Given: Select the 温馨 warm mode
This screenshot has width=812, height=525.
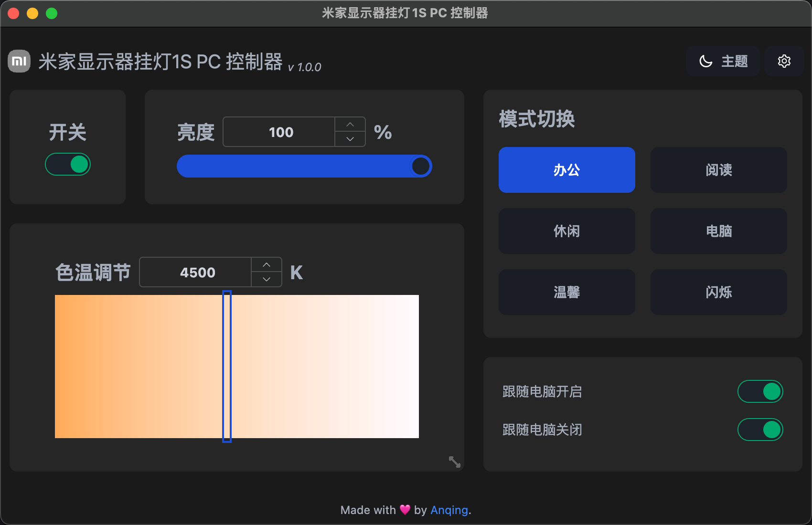Looking at the screenshot, I should (x=567, y=292).
